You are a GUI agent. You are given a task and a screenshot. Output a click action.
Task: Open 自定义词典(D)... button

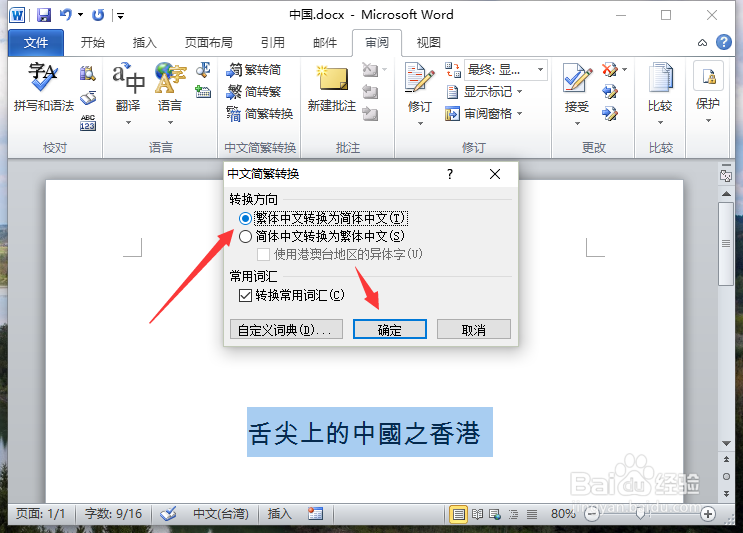tap(286, 329)
